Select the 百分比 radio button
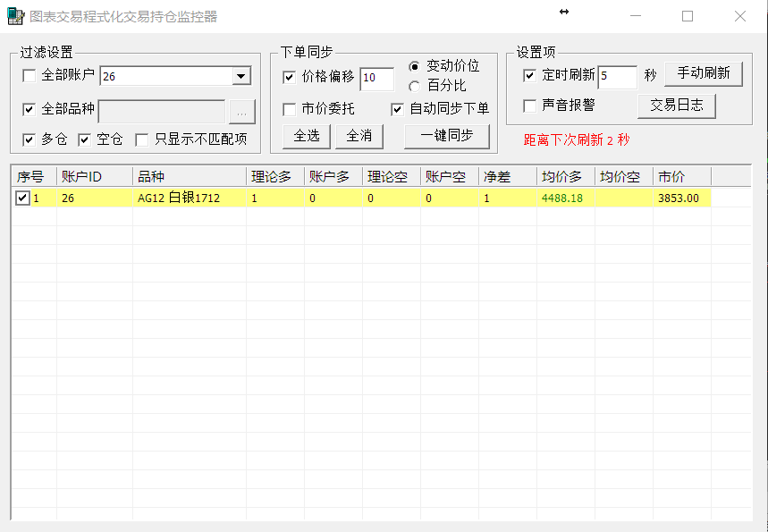This screenshot has height=532, width=768. click(x=414, y=87)
